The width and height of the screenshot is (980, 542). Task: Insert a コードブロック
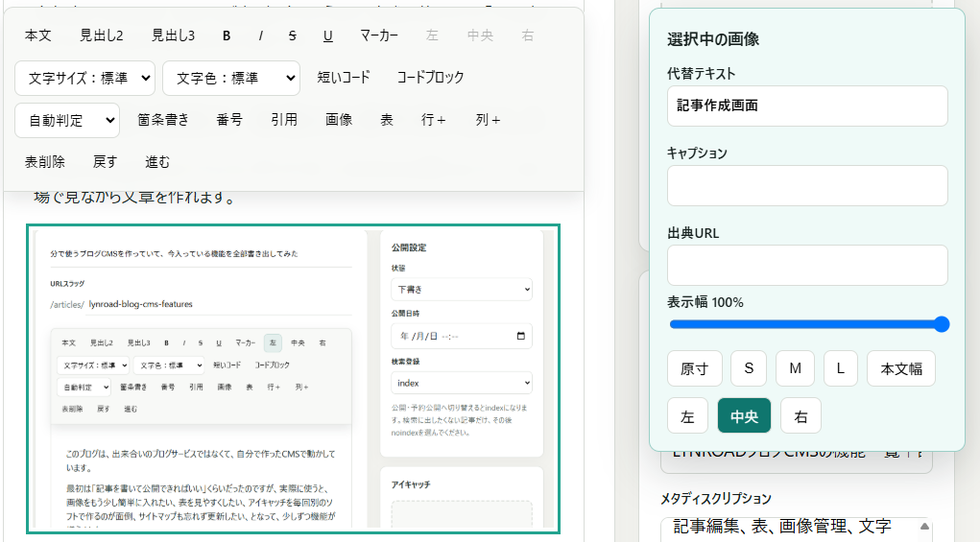pyautogui.click(x=431, y=78)
